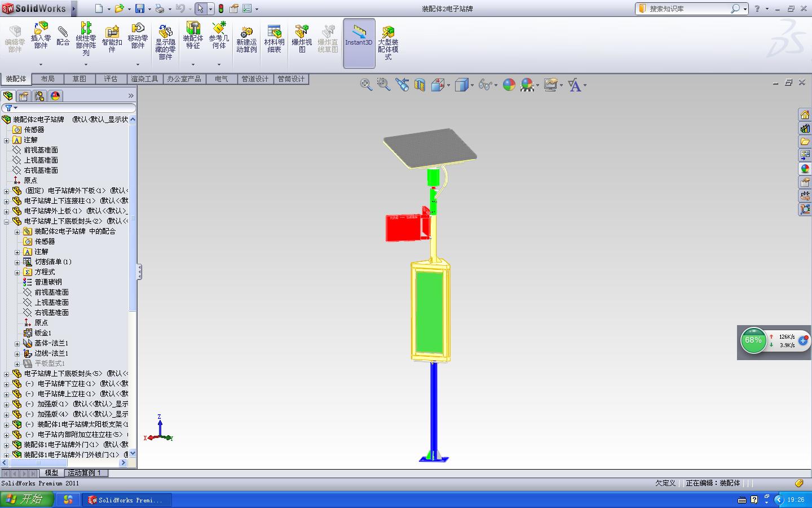Image resolution: width=812 pixels, height=508 pixels.
Task: Open the Edit Appearance color ball
Action: pyautogui.click(x=509, y=85)
